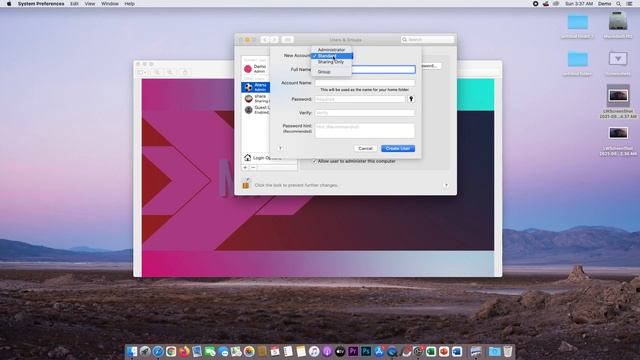Viewport: 640px width, 360px height.
Task: Select the Guest User entry
Action: [256, 109]
